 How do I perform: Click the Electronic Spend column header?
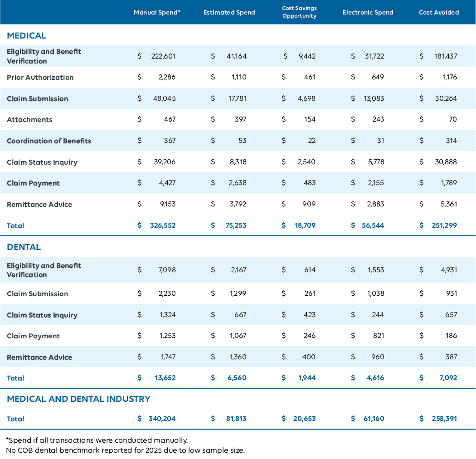[x=367, y=12]
